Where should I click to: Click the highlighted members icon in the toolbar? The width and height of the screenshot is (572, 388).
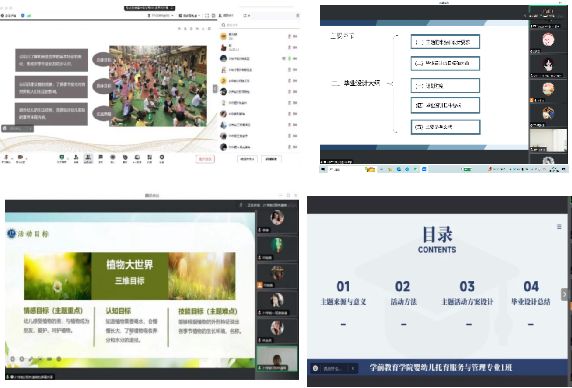[x=88, y=158]
